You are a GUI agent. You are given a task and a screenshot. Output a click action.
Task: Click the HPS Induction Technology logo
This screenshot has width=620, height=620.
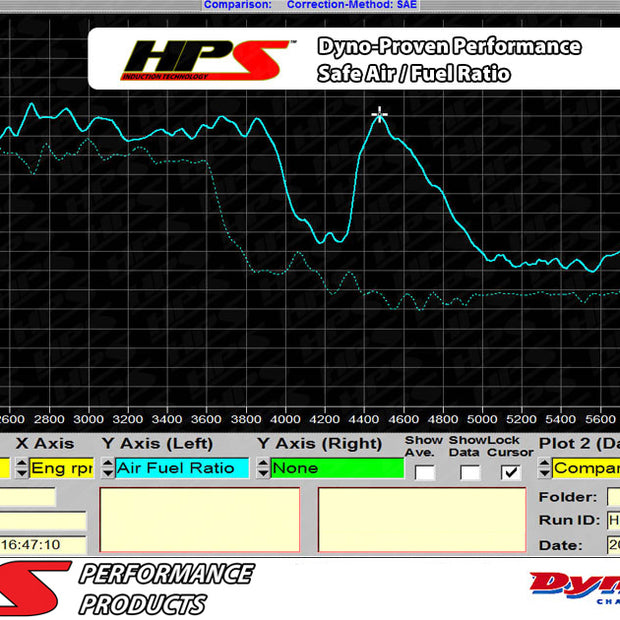(207, 60)
